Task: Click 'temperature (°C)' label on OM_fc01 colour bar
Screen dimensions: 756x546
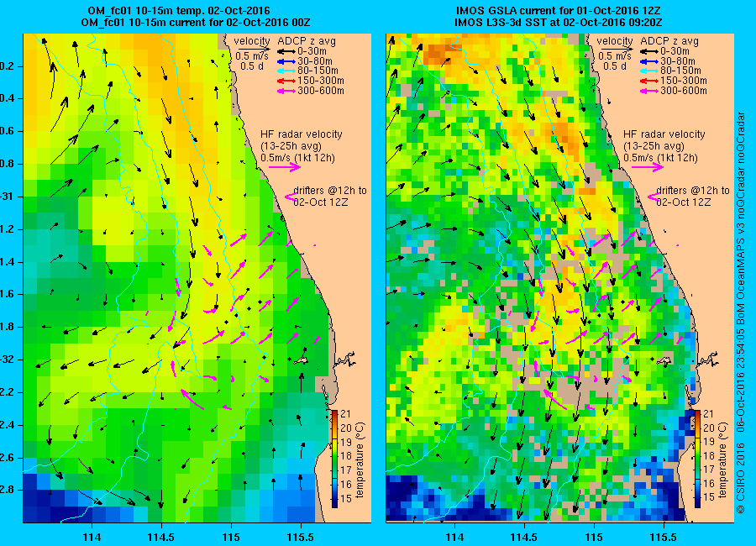Action: (x=360, y=459)
